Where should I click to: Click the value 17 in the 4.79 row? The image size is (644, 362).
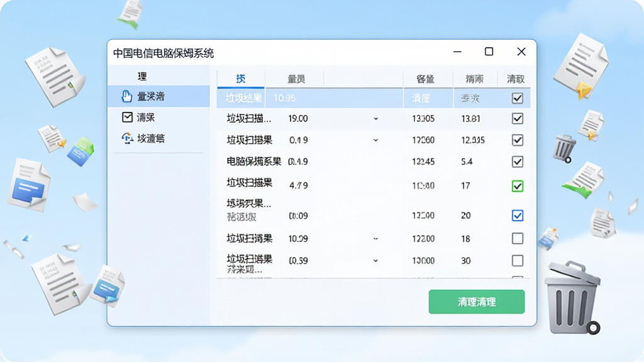pos(465,186)
